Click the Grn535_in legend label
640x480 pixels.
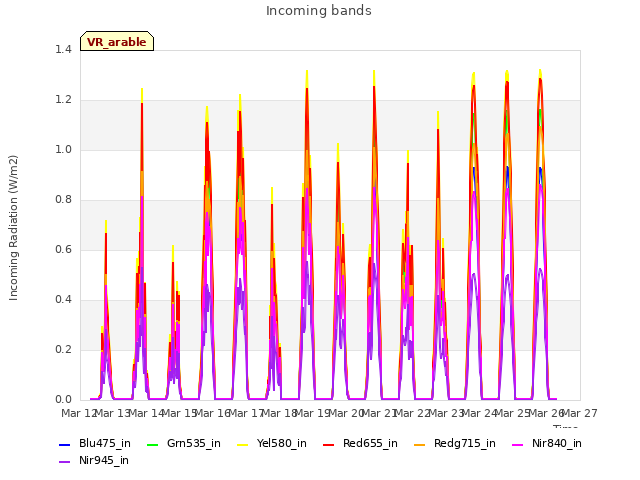(193, 444)
